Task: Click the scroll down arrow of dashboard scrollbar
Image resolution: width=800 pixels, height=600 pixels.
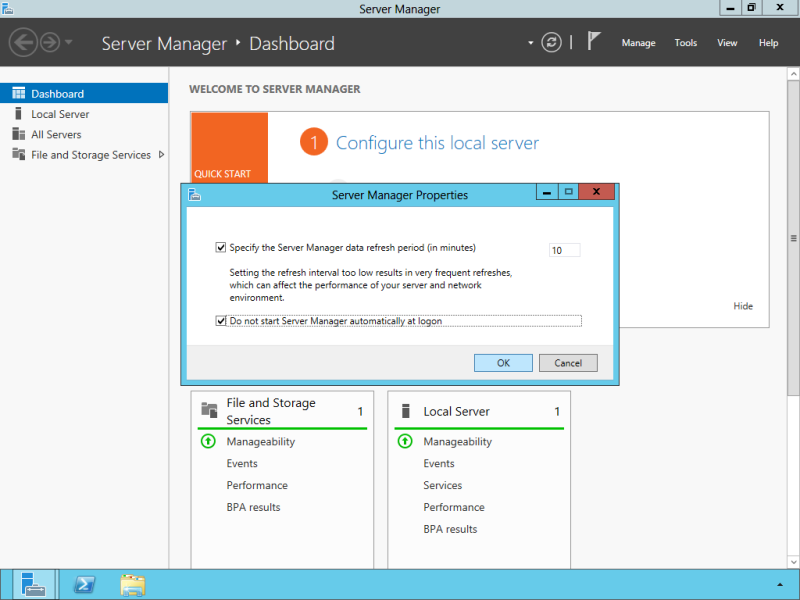Action: (x=793, y=562)
